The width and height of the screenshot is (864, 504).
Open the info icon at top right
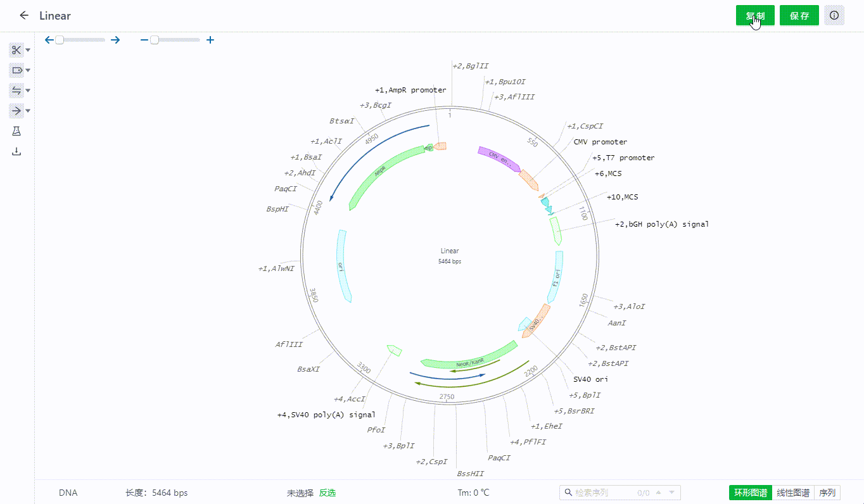click(834, 15)
